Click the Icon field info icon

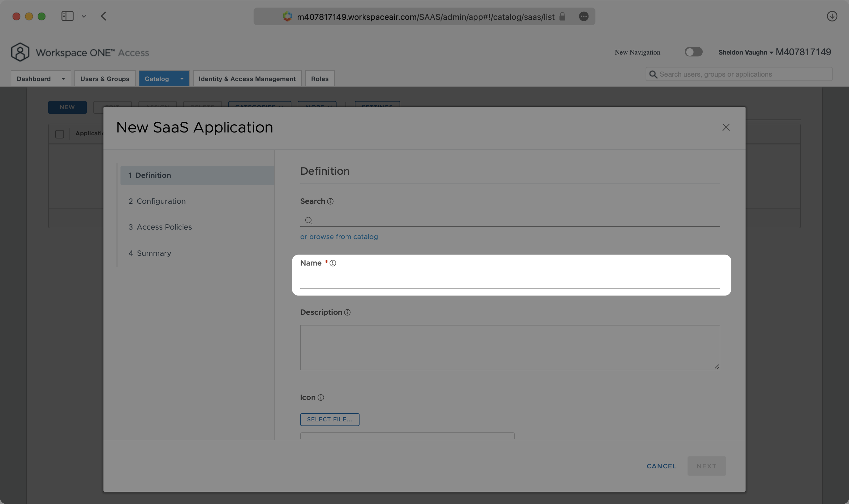(x=320, y=396)
